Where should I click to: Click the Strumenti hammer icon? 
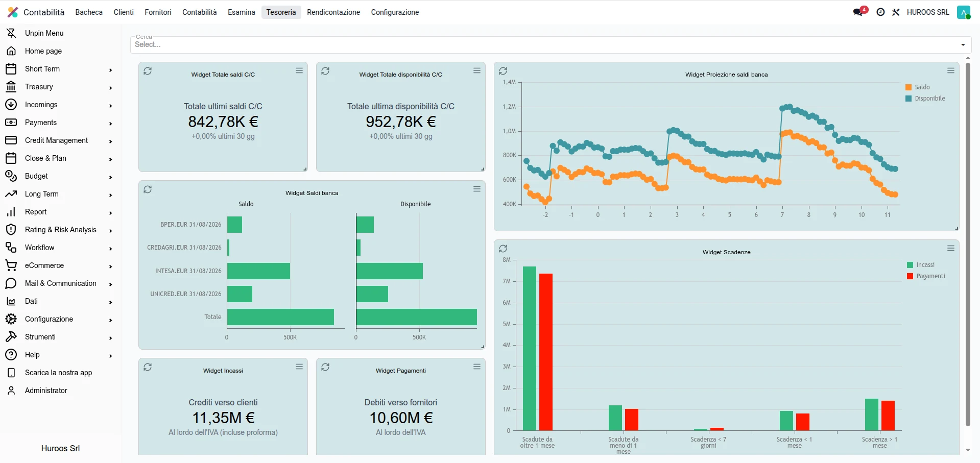(x=11, y=337)
